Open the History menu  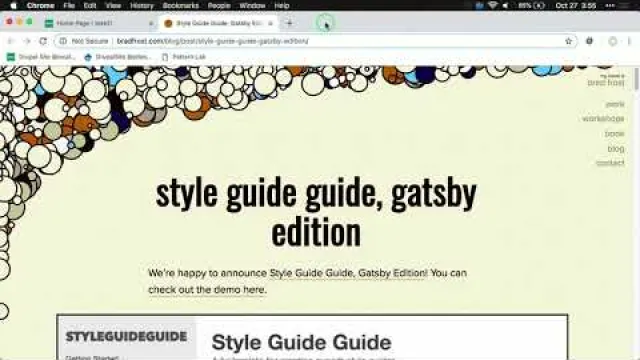[x=142, y=6]
